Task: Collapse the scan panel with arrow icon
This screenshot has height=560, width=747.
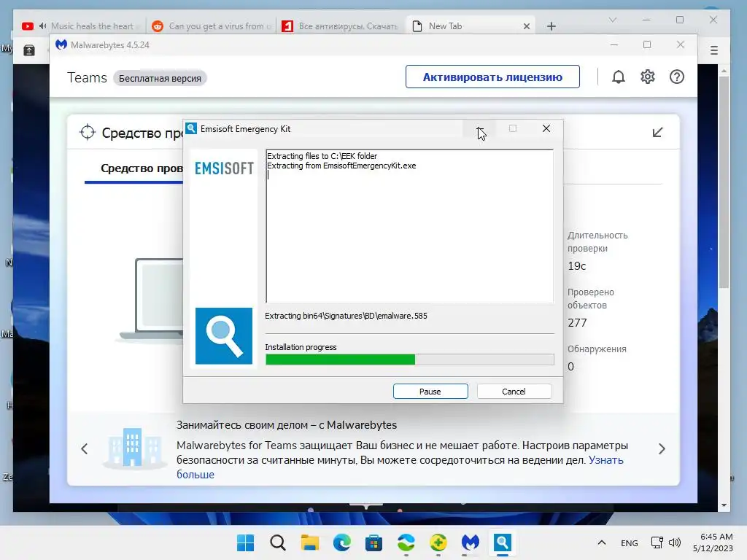Action: coord(657,133)
